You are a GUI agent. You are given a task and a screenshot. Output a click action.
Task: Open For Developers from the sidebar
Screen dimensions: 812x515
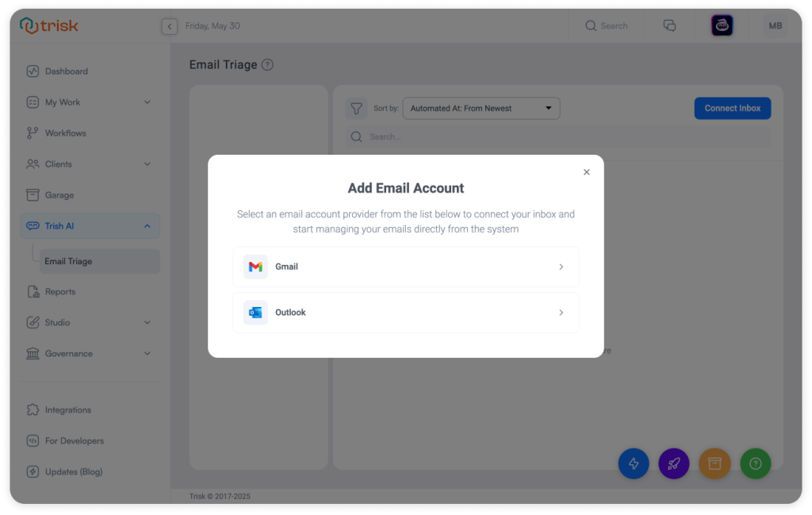pyautogui.click(x=90, y=441)
